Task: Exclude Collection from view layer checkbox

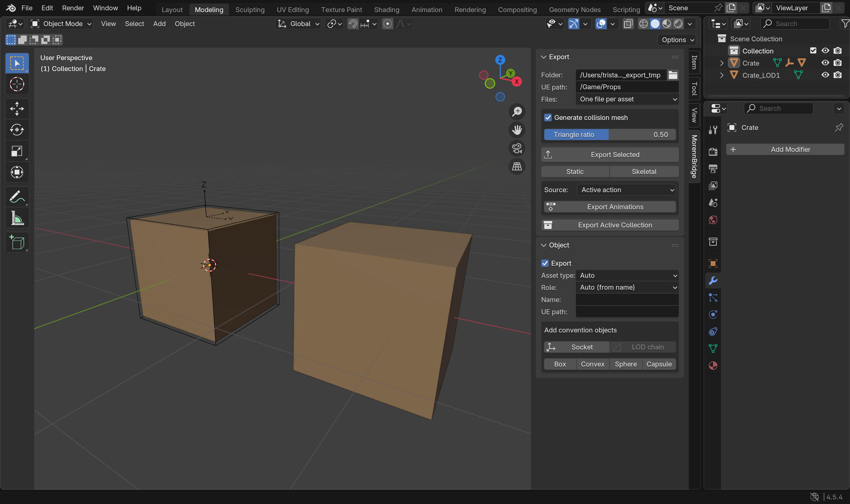Action: click(813, 51)
